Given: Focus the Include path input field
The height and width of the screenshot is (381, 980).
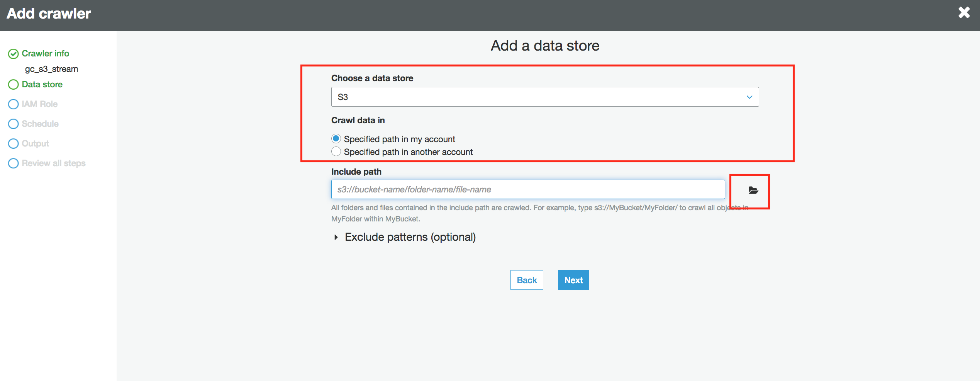Looking at the screenshot, I should (x=528, y=189).
